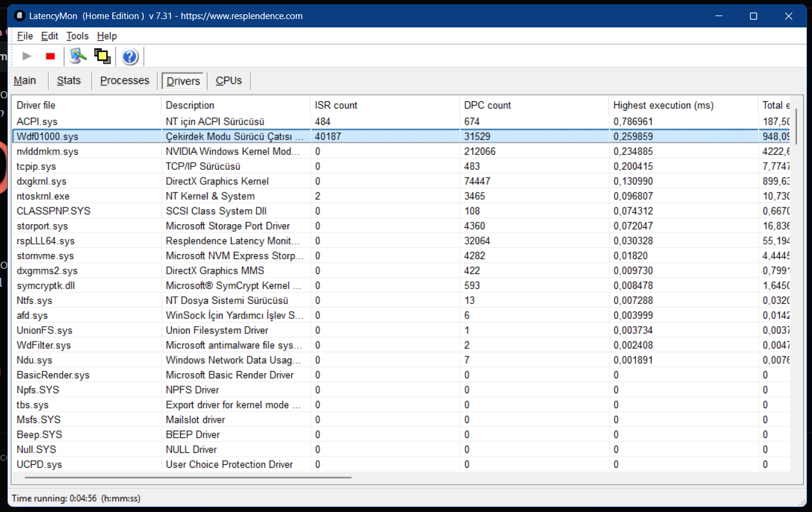The height and width of the screenshot is (512, 812).
Task: Select the WdFilter.sys row
Action: [401, 345]
